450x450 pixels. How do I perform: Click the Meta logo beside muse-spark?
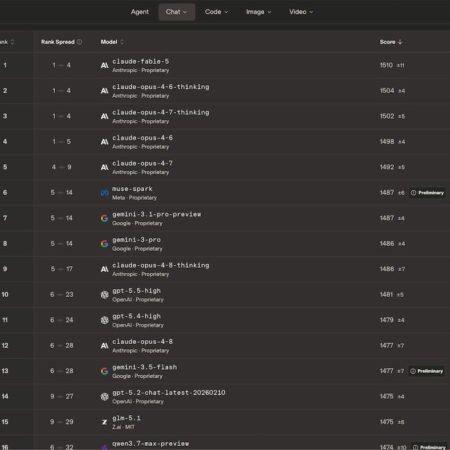(105, 193)
